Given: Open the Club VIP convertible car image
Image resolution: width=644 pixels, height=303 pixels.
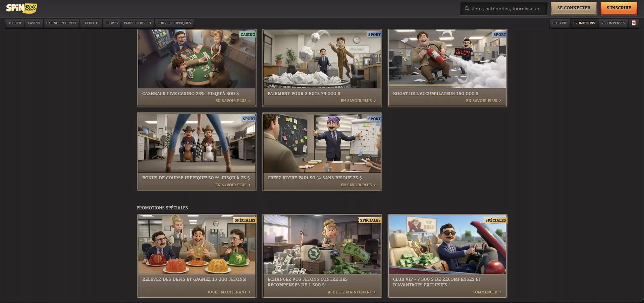Looking at the screenshot, I should click(x=447, y=245).
